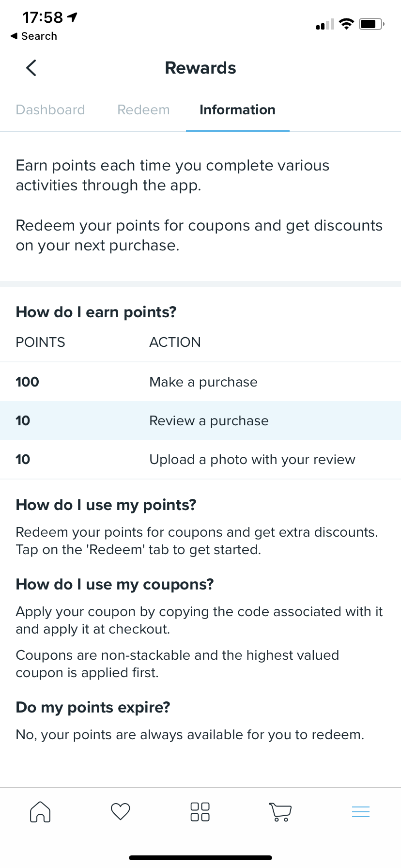Open the Categories grid icon

pos(200,812)
